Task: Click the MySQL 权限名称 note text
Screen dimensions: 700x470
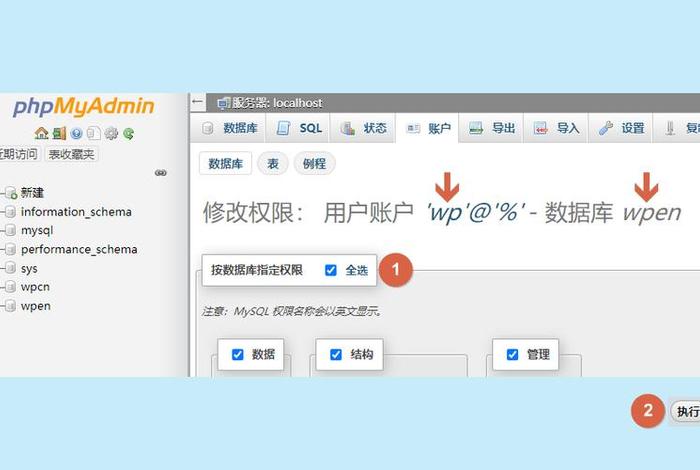Action: [x=292, y=311]
